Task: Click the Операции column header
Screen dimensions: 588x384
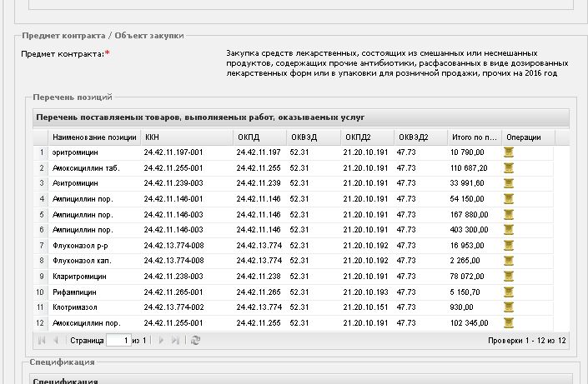Action: [x=529, y=137]
